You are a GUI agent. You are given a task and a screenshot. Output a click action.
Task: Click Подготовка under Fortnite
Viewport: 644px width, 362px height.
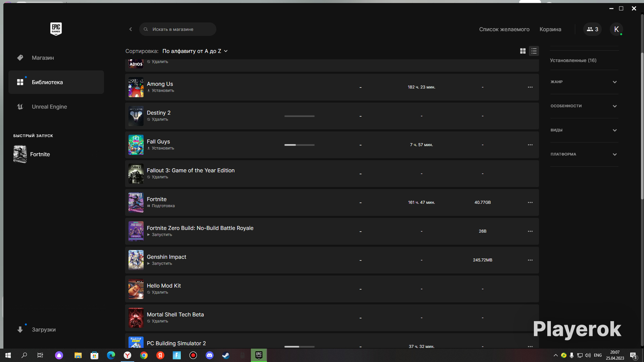point(161,206)
